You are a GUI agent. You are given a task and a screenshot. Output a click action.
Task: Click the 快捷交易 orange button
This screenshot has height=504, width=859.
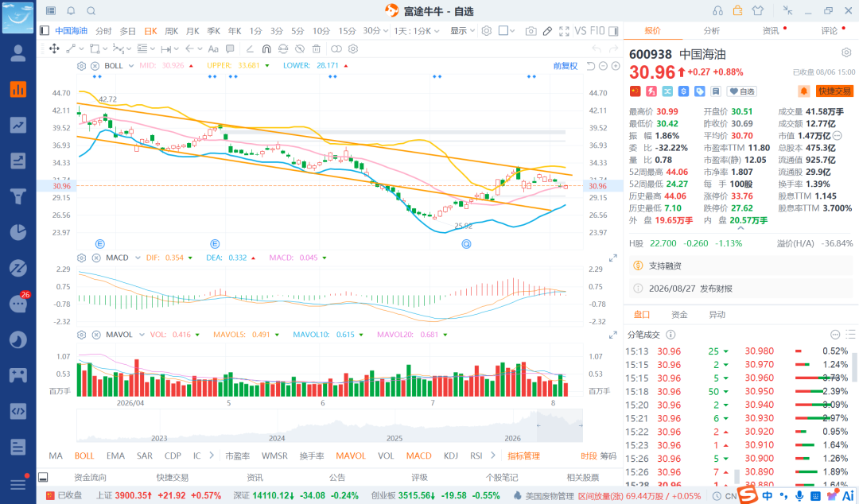(x=835, y=91)
